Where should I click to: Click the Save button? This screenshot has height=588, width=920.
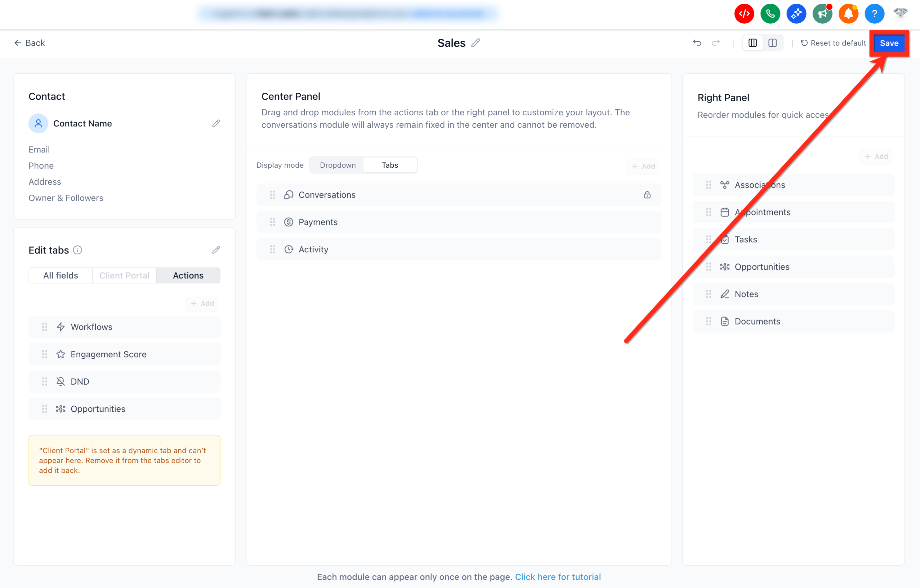[889, 43]
